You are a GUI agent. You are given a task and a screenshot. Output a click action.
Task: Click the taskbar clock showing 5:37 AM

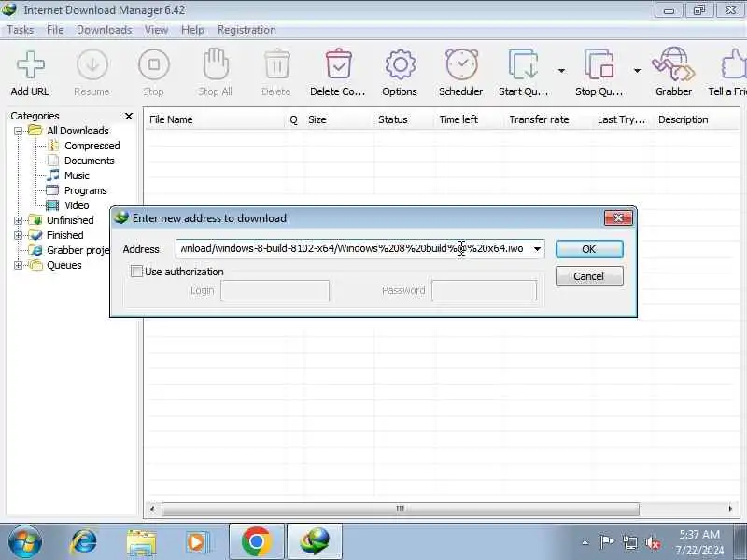699,542
